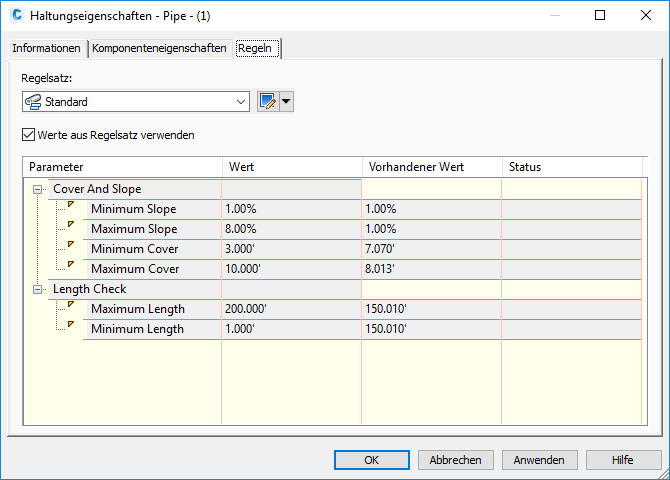The height and width of the screenshot is (480, 670).
Task: Click the Maximum Length rule flag icon
Action: coord(70,305)
